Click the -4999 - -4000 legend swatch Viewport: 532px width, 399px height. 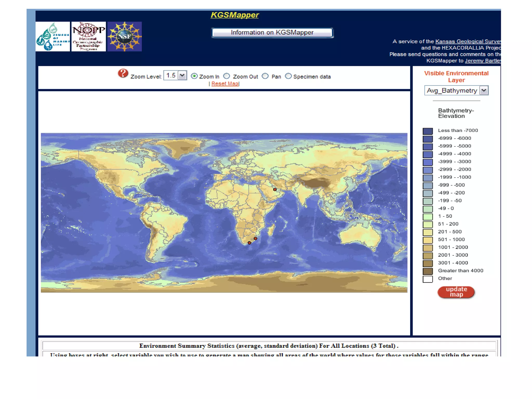click(x=428, y=154)
